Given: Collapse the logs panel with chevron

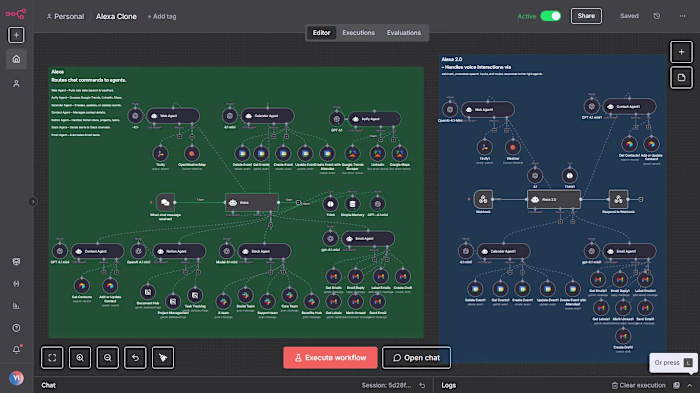Looking at the screenshot, I should coord(690,385).
